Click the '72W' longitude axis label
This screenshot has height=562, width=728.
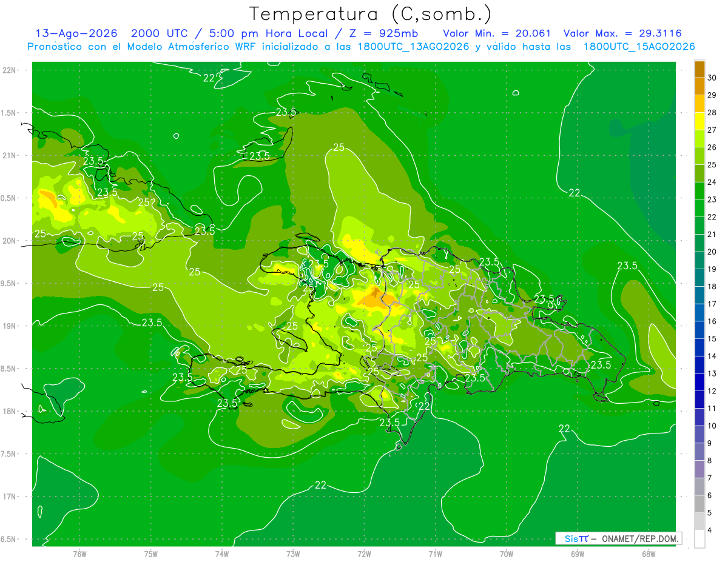[364, 554]
